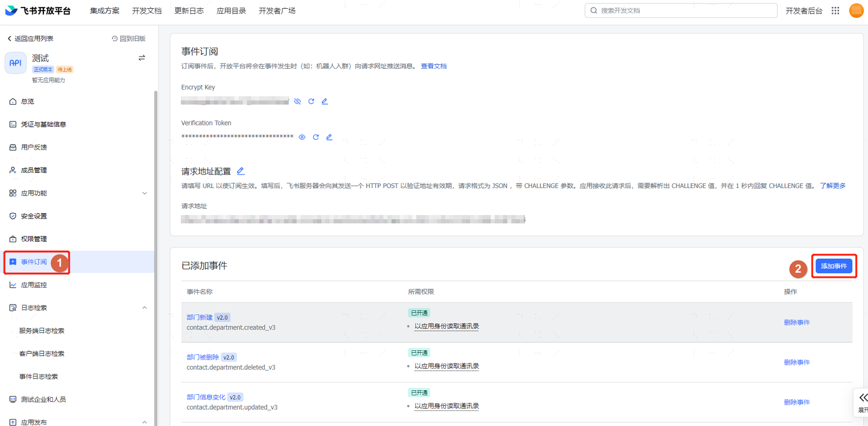Click the 搜索开发文档 search field
This screenshot has width=868, height=426.
(x=681, y=11)
